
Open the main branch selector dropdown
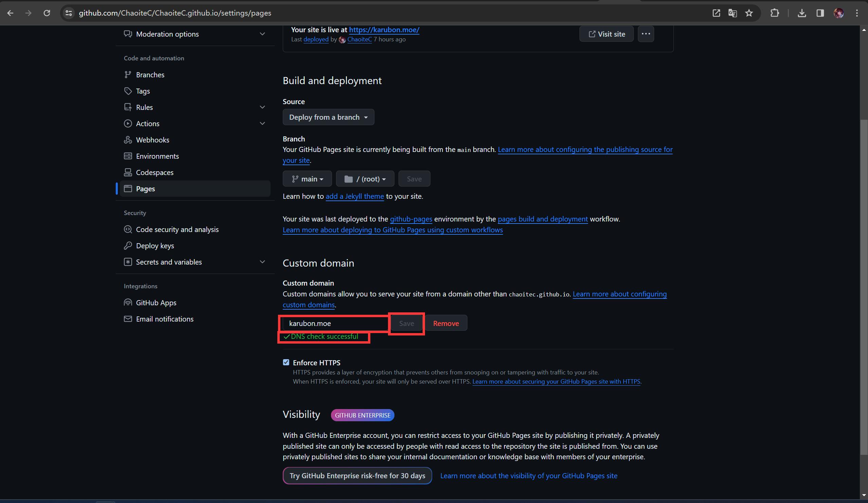[307, 178]
